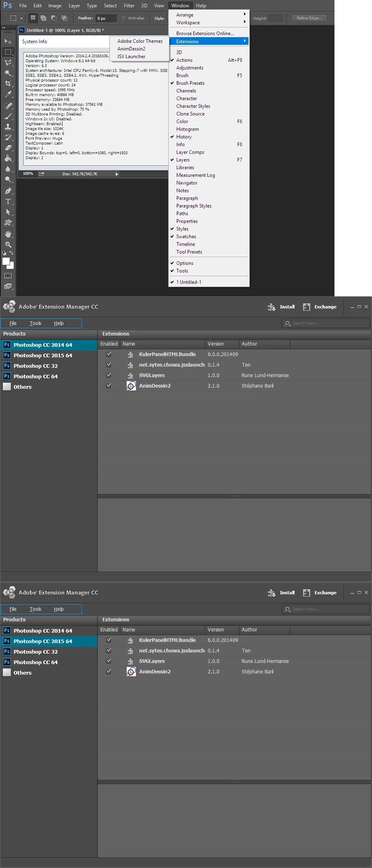Viewport: 372px width, 868px height.
Task: Select the Move tool in Photoshop
Action: 8,42
